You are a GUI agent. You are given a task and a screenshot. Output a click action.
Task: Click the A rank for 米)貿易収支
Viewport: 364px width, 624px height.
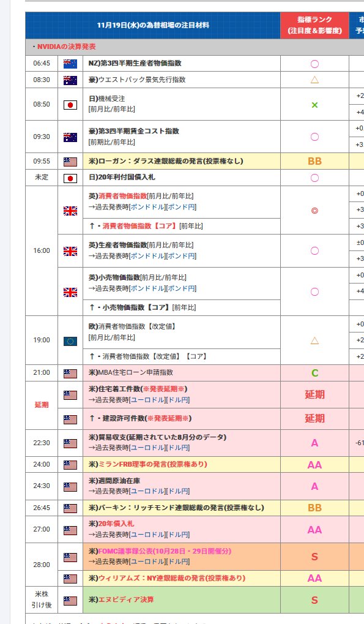(x=314, y=443)
